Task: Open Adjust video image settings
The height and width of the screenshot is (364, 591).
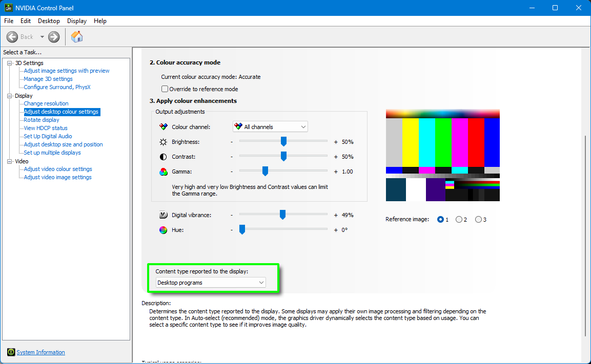Action: tap(58, 177)
